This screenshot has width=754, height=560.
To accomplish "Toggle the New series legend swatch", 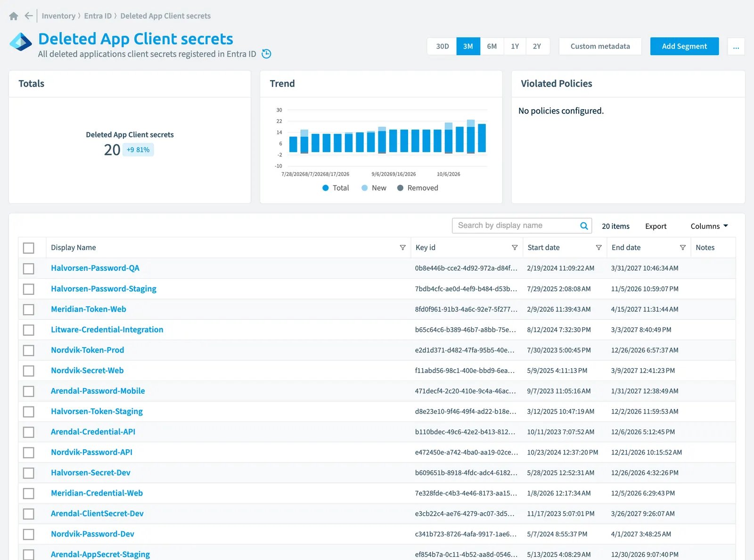I will click(364, 188).
